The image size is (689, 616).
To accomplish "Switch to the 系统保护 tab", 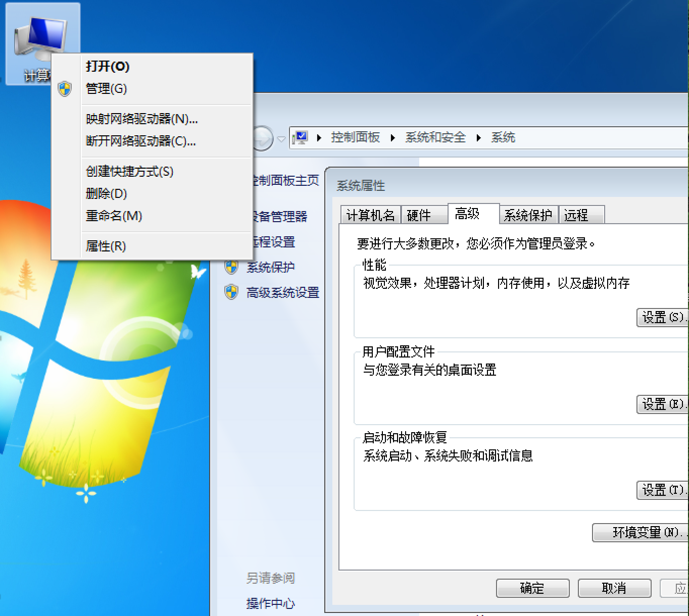I will [528, 215].
